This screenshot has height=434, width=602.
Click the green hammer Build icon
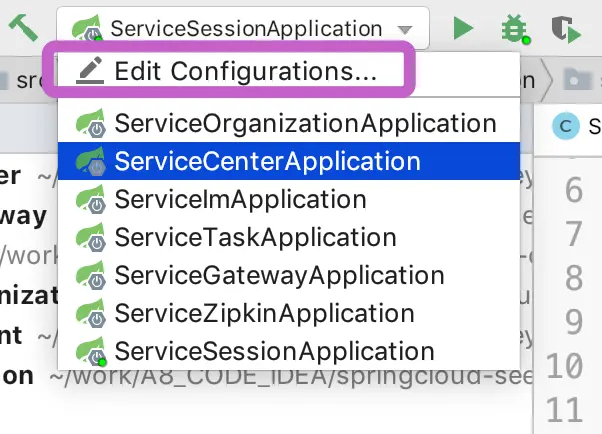coord(22,26)
